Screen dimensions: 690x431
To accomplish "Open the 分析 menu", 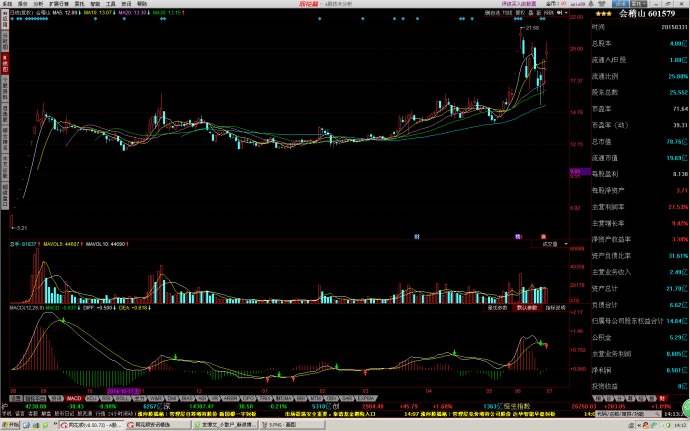I will (38, 4).
